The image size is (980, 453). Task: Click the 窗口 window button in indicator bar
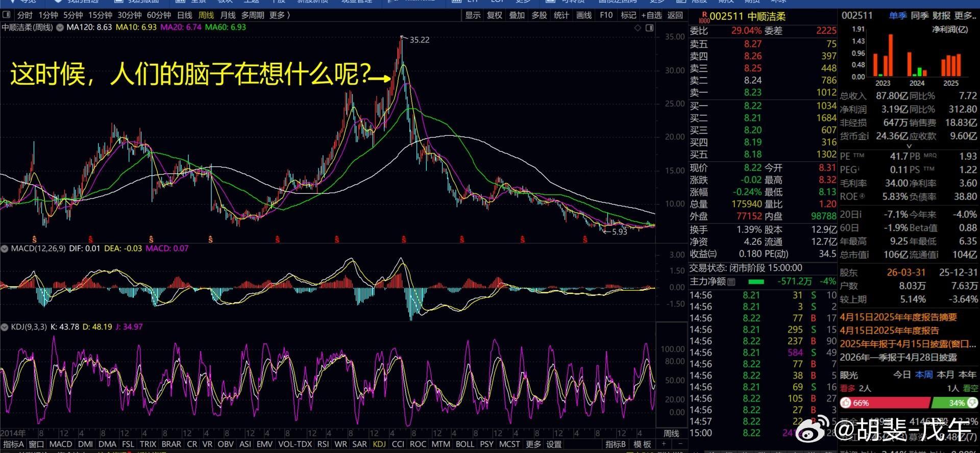(37, 444)
